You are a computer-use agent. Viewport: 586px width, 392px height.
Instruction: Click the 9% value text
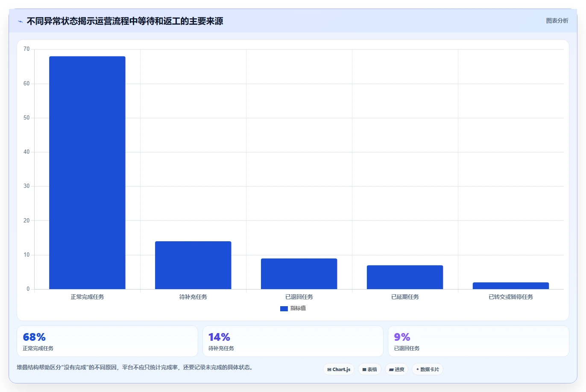click(x=402, y=337)
